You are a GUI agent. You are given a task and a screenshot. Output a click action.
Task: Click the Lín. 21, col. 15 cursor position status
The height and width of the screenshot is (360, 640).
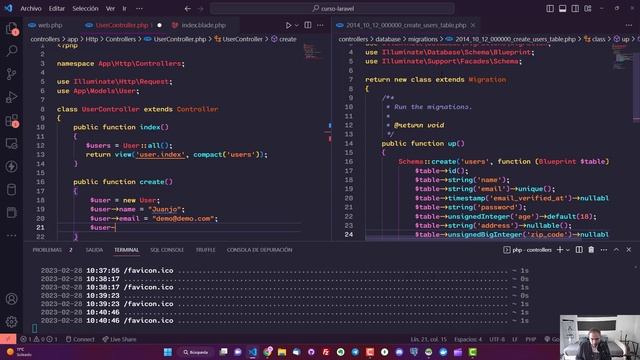click(x=429, y=339)
